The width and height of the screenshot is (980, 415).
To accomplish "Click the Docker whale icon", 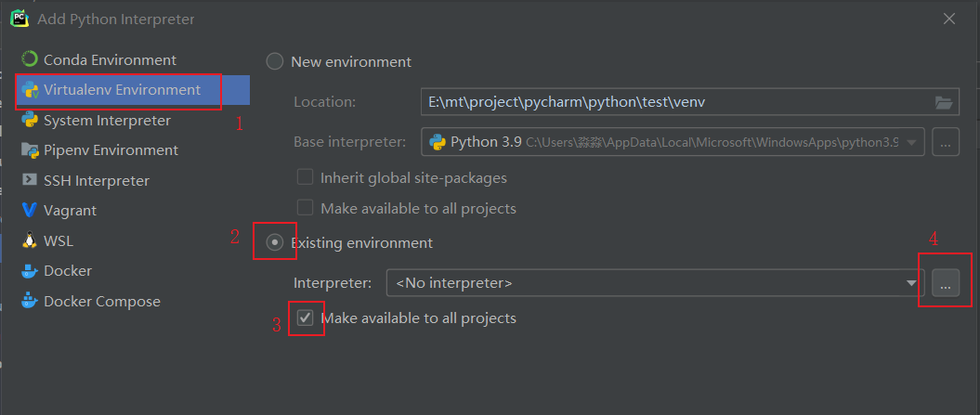I will 30,271.
